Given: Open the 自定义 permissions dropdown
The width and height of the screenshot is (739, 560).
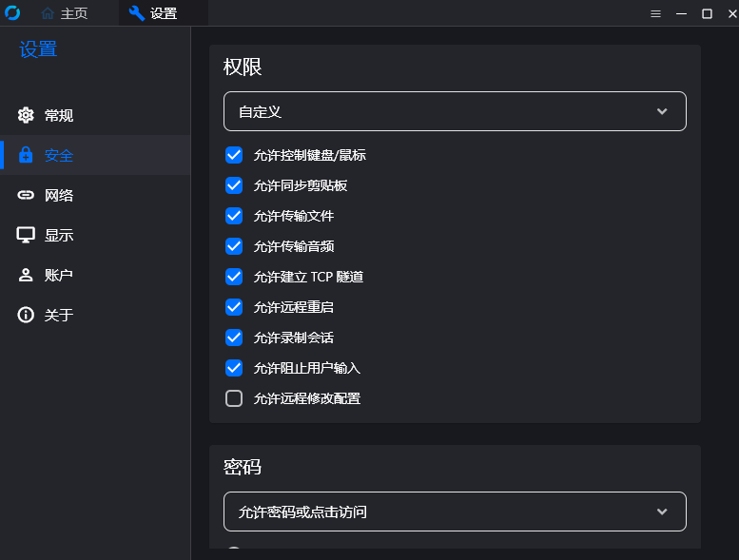Looking at the screenshot, I should click(455, 111).
